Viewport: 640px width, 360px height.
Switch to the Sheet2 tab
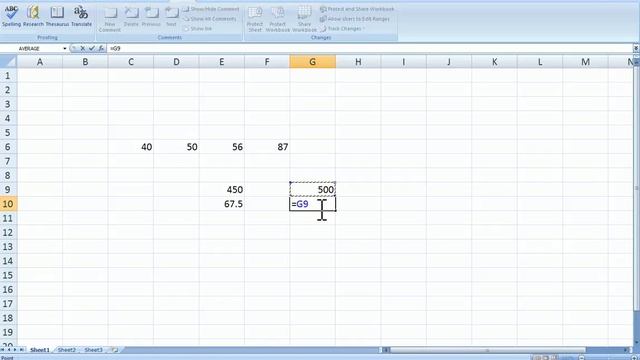point(67,350)
